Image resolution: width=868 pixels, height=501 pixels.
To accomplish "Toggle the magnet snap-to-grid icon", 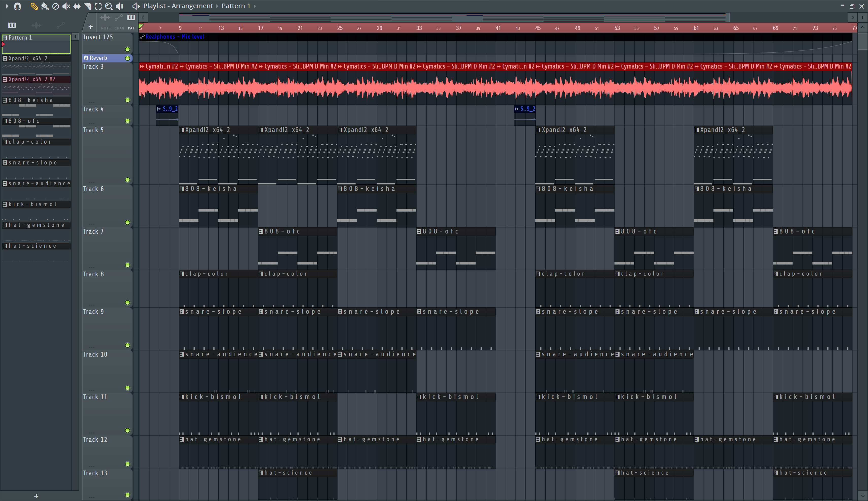I will (x=18, y=6).
